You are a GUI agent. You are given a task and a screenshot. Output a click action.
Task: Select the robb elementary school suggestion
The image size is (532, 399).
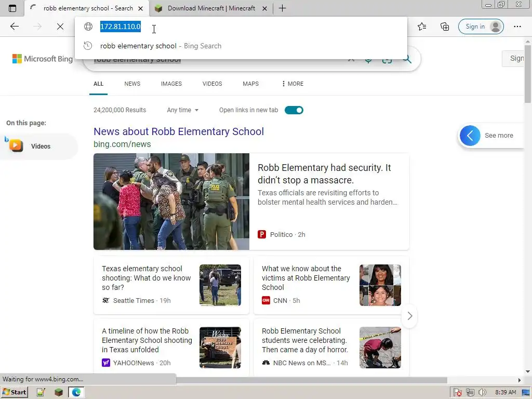pos(241,46)
